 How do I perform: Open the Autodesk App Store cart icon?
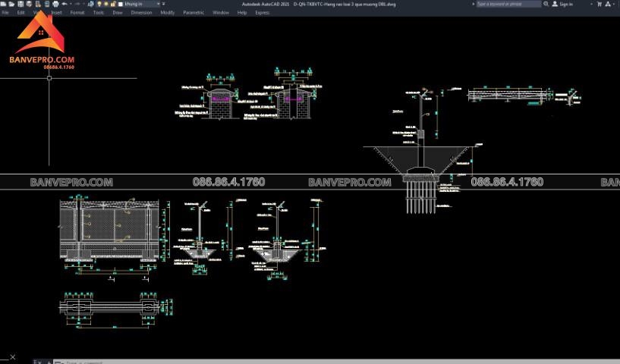(x=600, y=4)
